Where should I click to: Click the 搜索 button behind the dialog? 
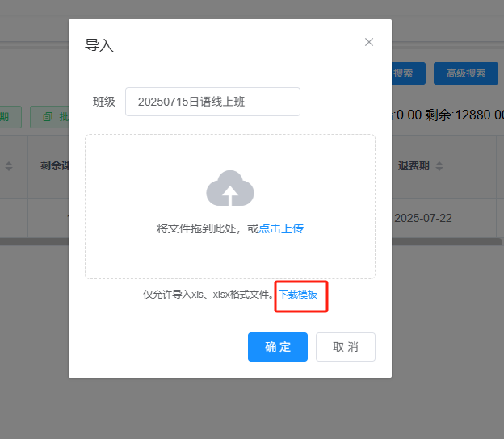coord(409,73)
